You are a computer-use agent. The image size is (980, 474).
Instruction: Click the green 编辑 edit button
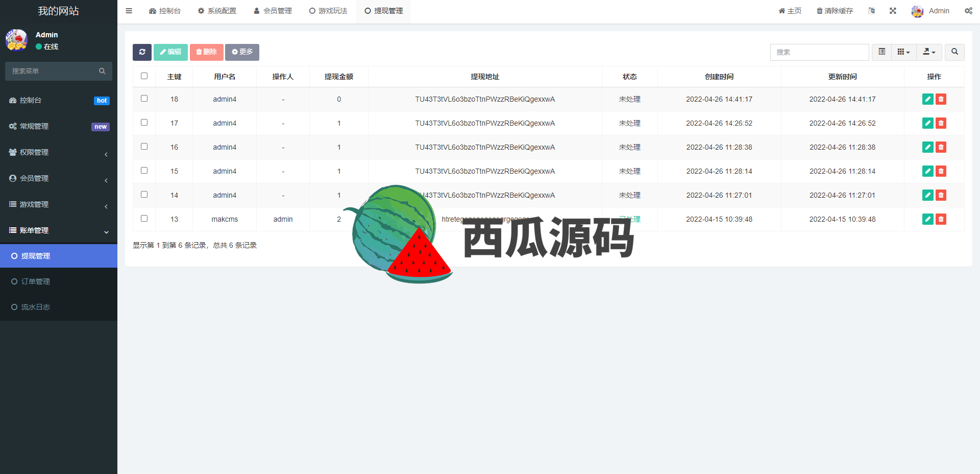(x=170, y=52)
